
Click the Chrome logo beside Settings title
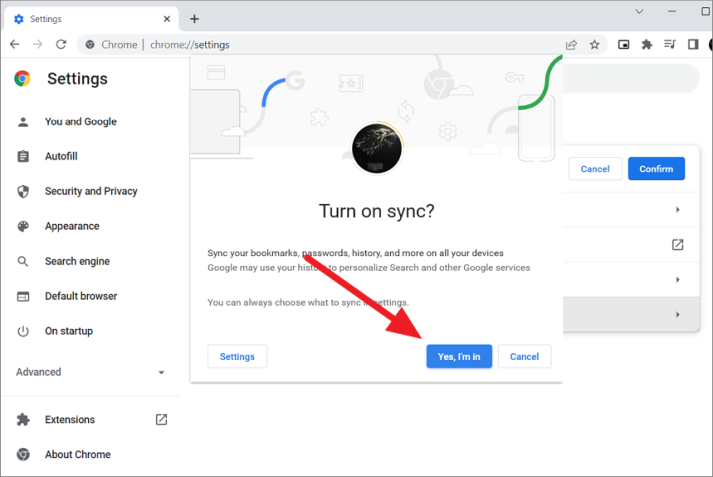[x=22, y=78]
